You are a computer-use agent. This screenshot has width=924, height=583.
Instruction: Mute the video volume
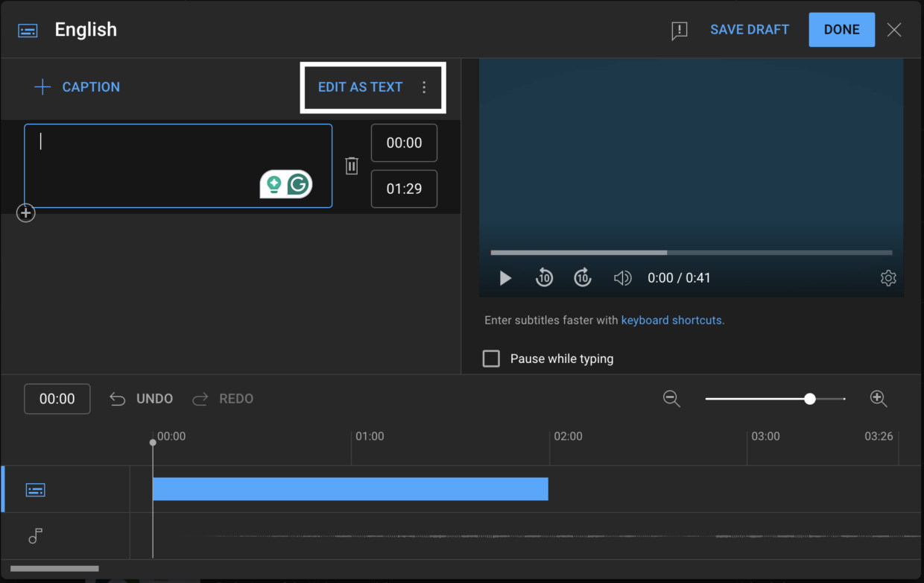pos(622,277)
